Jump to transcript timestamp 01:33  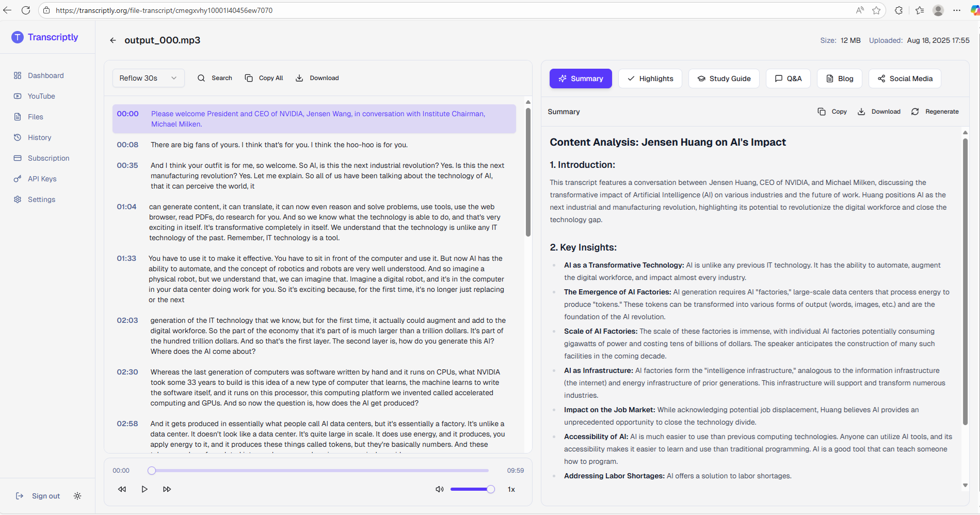click(x=126, y=258)
